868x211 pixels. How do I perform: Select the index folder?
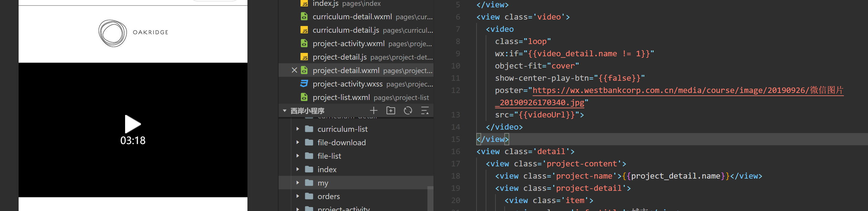pyautogui.click(x=356, y=169)
